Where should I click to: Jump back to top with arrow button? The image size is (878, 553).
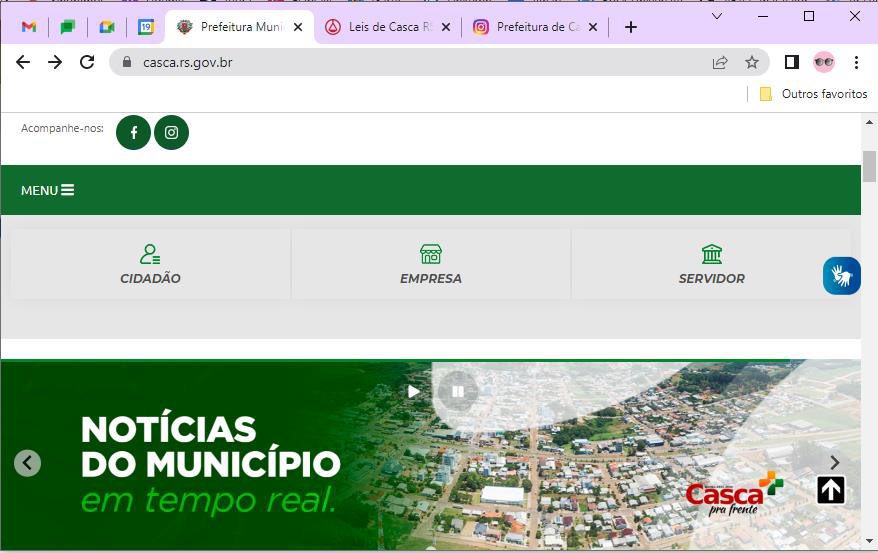click(x=830, y=490)
